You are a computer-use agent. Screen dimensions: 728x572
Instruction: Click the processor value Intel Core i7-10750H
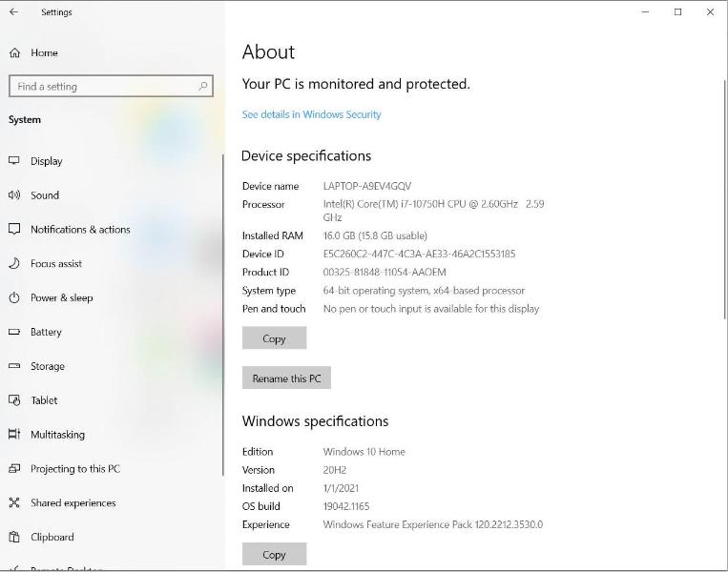coord(433,211)
